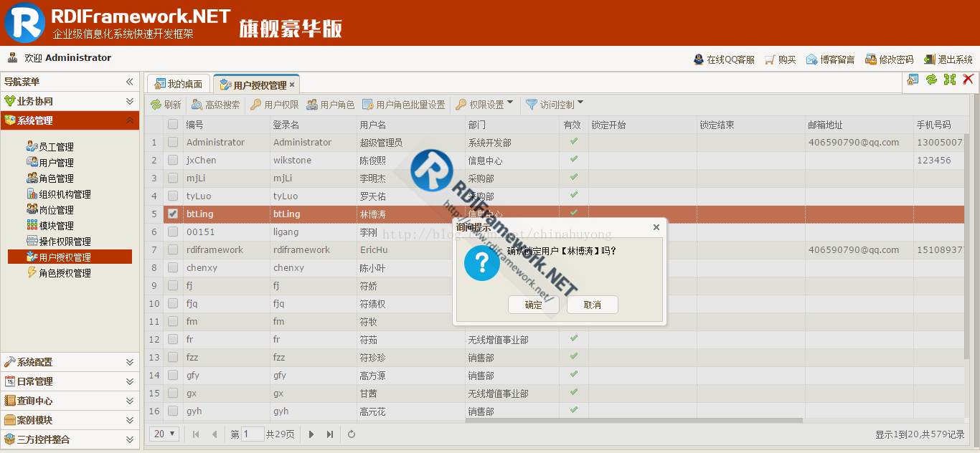Open 用户角色批量设置 toolbar button

(x=404, y=105)
